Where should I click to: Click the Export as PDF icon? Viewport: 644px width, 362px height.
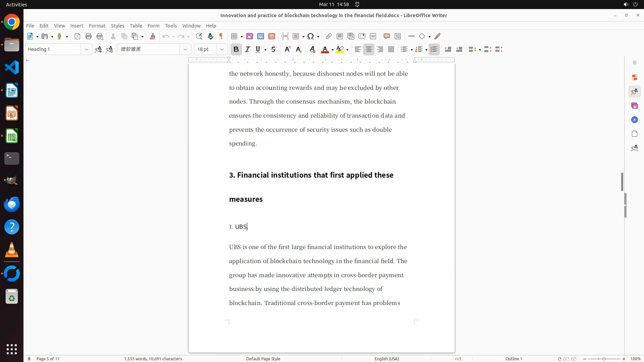click(x=77, y=37)
